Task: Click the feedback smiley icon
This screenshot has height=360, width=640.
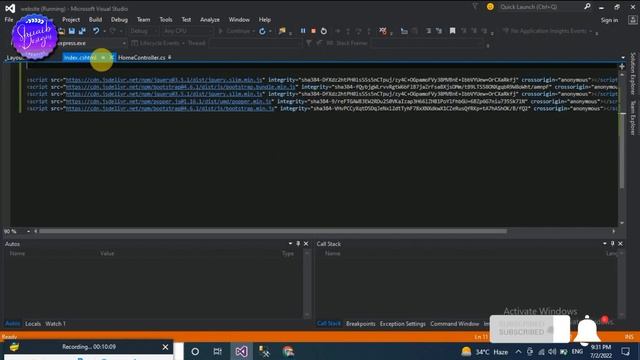Action: (490, 7)
